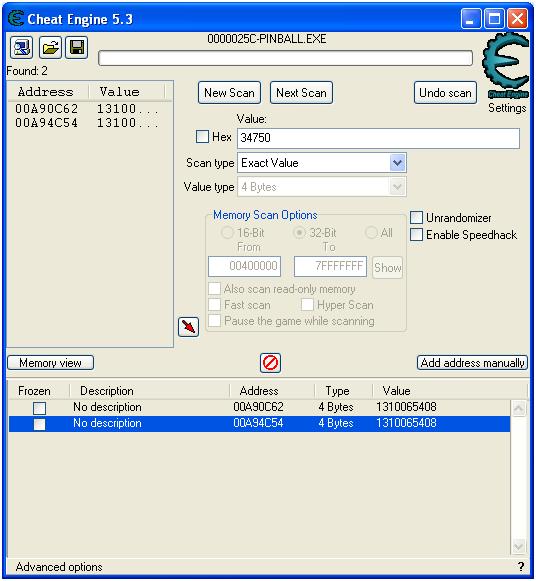Click the scan progress bar

pos(285,58)
